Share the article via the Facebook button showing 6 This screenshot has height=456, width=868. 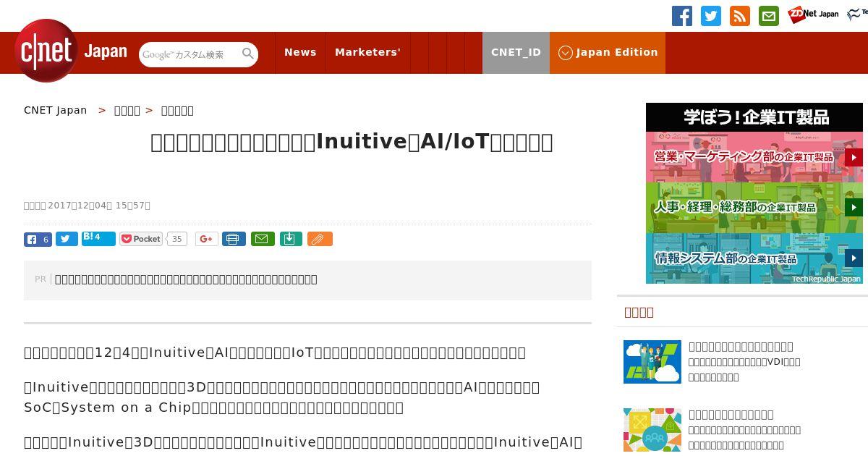[x=38, y=239]
